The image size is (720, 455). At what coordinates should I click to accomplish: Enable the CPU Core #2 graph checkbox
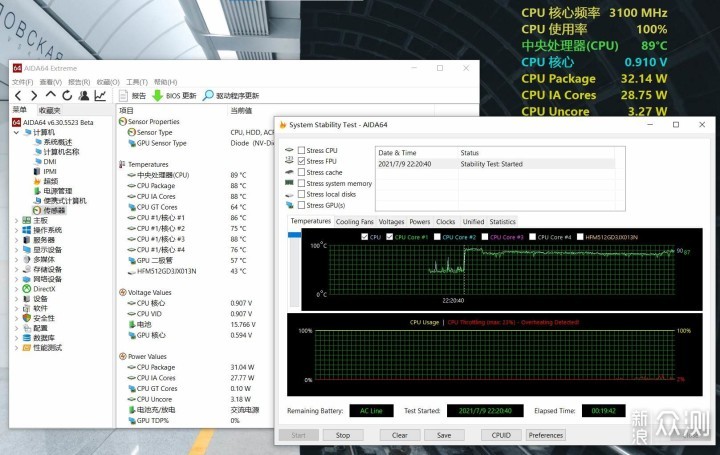pos(437,237)
